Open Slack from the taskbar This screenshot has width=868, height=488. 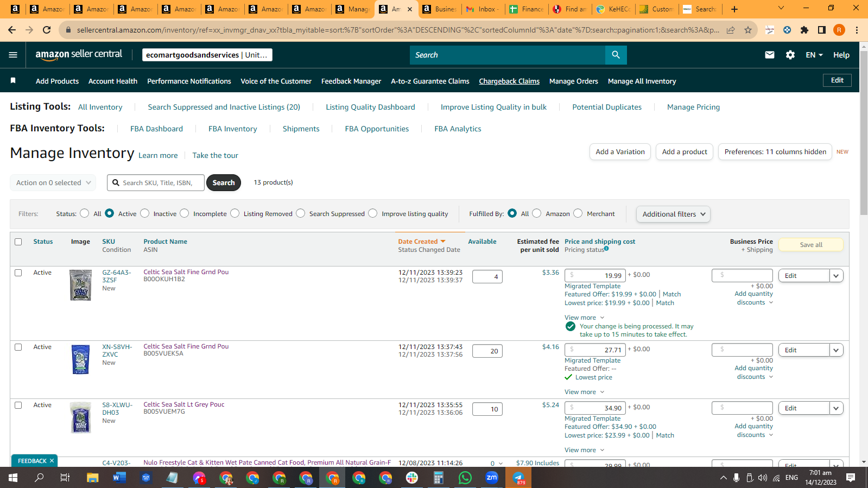pyautogui.click(x=412, y=478)
